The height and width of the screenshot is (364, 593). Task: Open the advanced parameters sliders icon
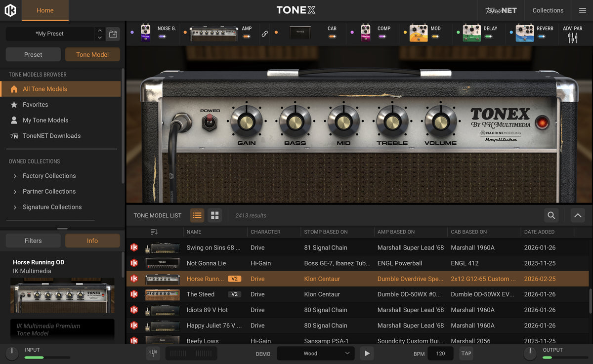tap(573, 38)
